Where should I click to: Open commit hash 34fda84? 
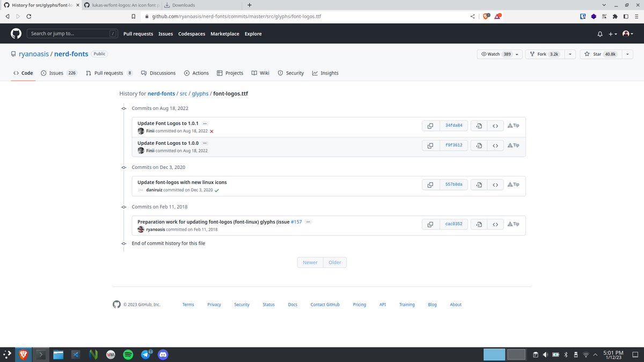454,126
